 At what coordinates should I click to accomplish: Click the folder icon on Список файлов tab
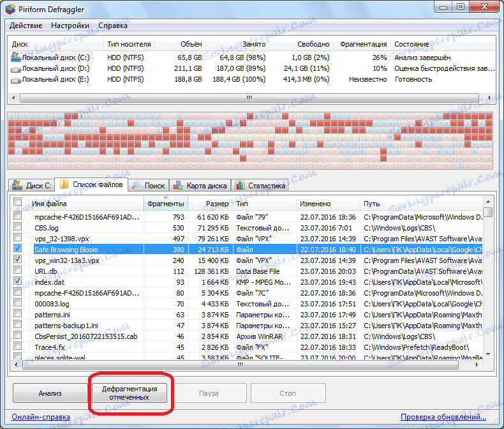coord(64,184)
